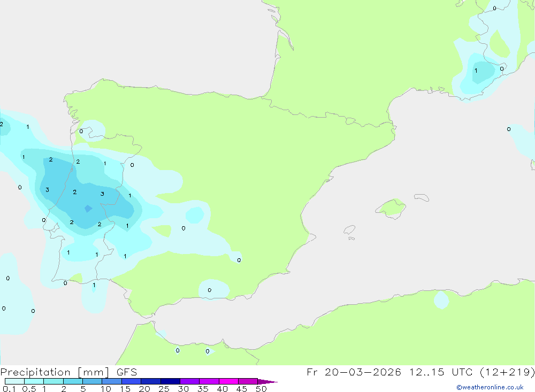Click the '(12+219)' forecast offset text
The height and width of the screenshot is (392, 535).
[x=507, y=372]
